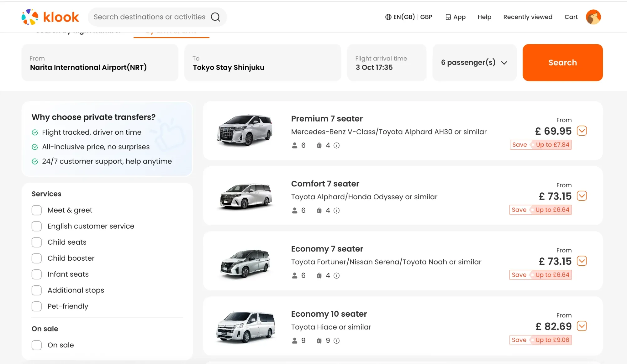Click 'Toyota Hiace or similar' text

(x=331, y=327)
